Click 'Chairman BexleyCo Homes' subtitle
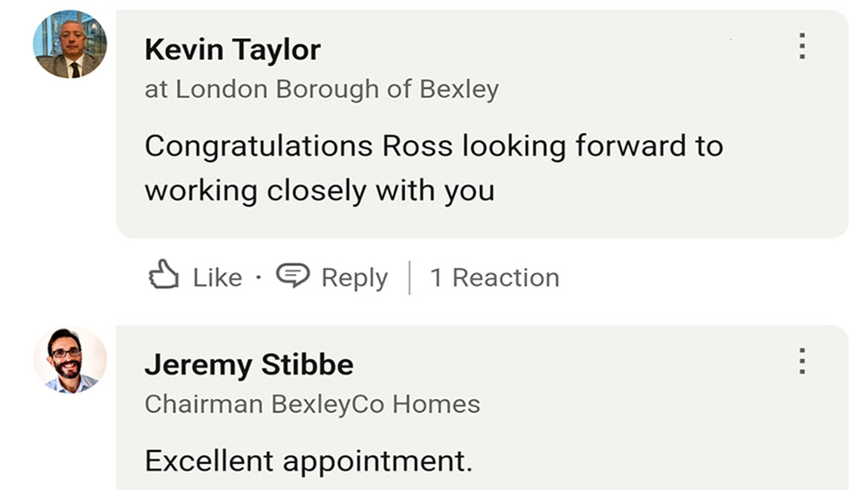The image size is (868, 490). tap(312, 403)
